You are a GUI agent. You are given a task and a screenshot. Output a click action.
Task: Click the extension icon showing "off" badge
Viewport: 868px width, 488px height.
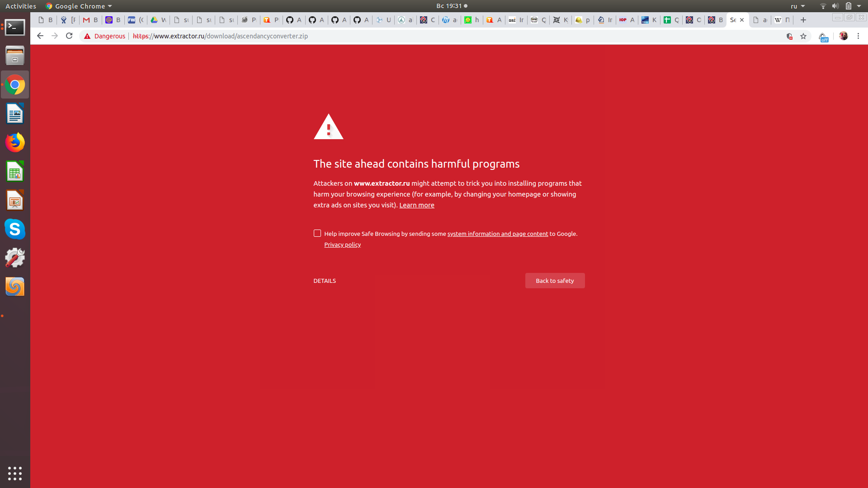[x=823, y=37]
